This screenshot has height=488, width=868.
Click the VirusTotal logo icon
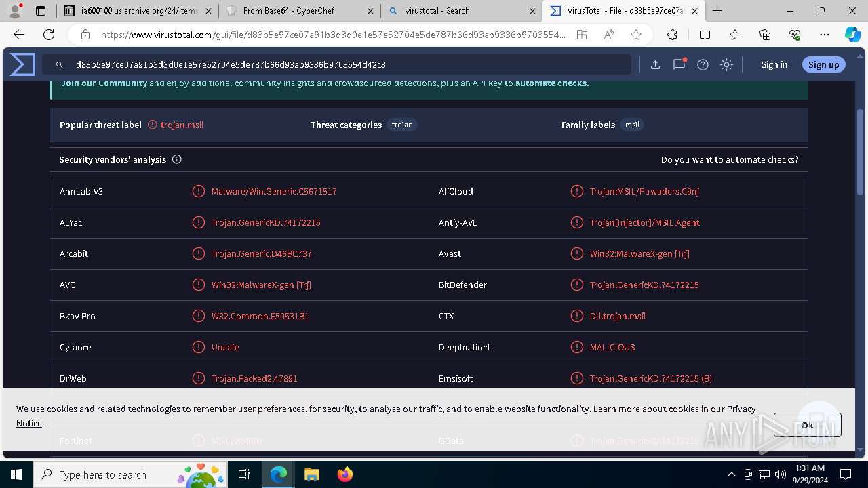point(22,64)
